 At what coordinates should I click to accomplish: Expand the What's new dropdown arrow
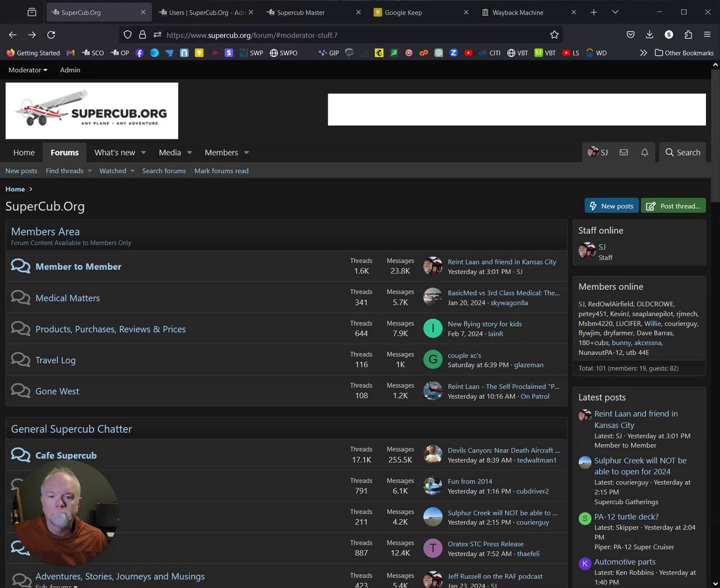[143, 152]
